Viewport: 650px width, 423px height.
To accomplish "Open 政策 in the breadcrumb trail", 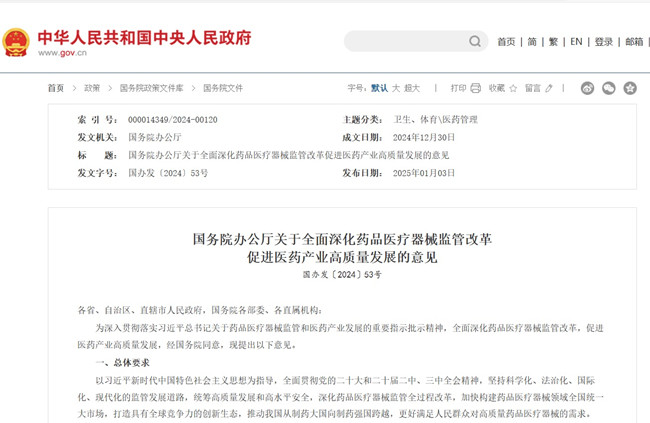I will (x=92, y=88).
